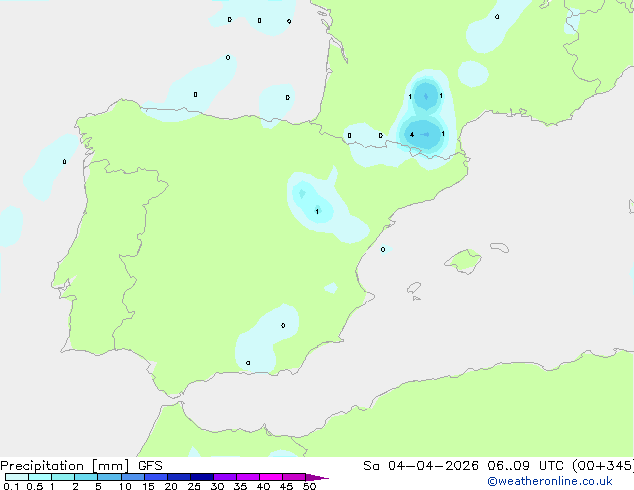Select the 25–30 mm dark blue swatch

pyautogui.click(x=202, y=477)
